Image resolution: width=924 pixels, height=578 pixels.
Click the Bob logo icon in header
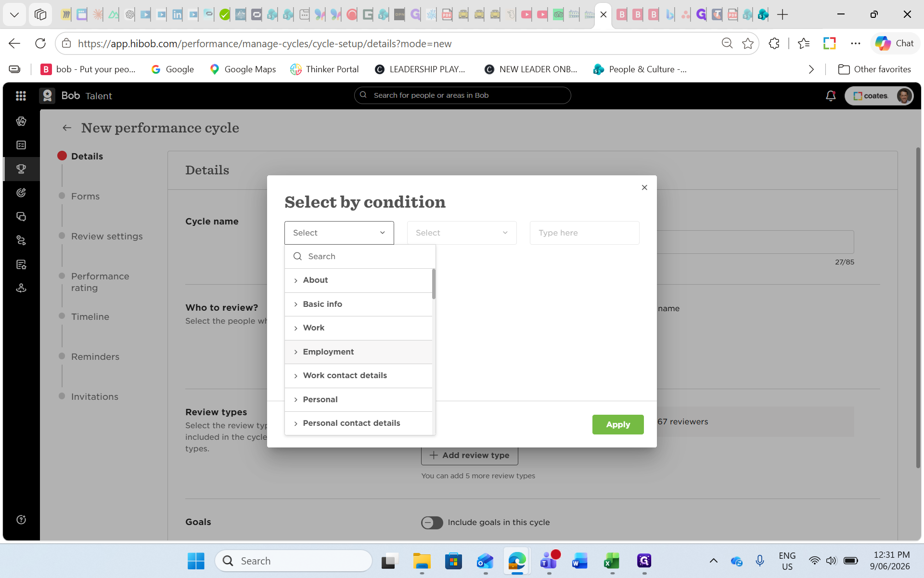tap(47, 96)
